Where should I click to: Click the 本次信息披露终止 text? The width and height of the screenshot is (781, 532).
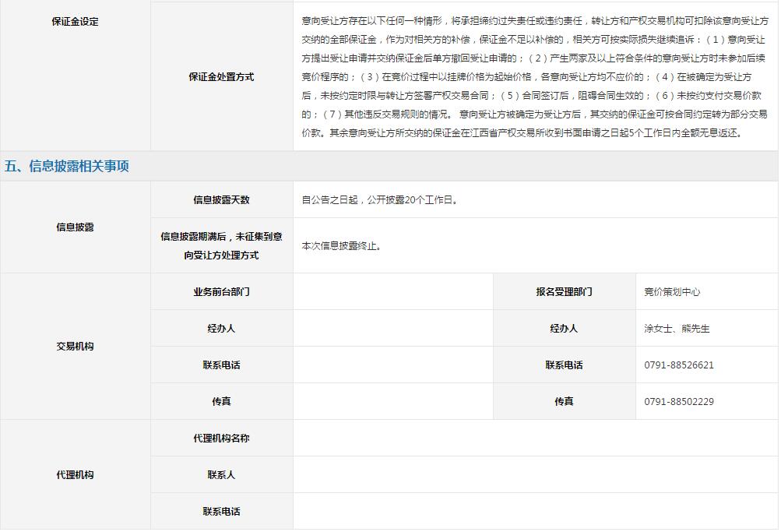coord(342,246)
